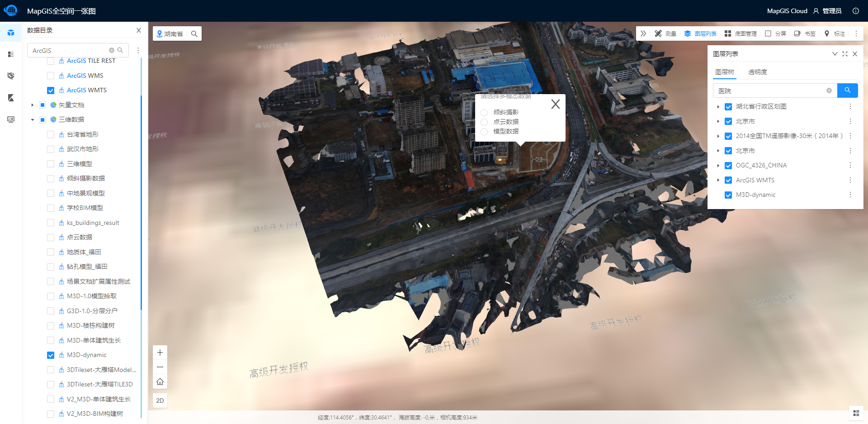Image resolution: width=868 pixels, height=424 pixels.
Task: Select the 倾斜摄影 radio option
Action: click(x=484, y=112)
